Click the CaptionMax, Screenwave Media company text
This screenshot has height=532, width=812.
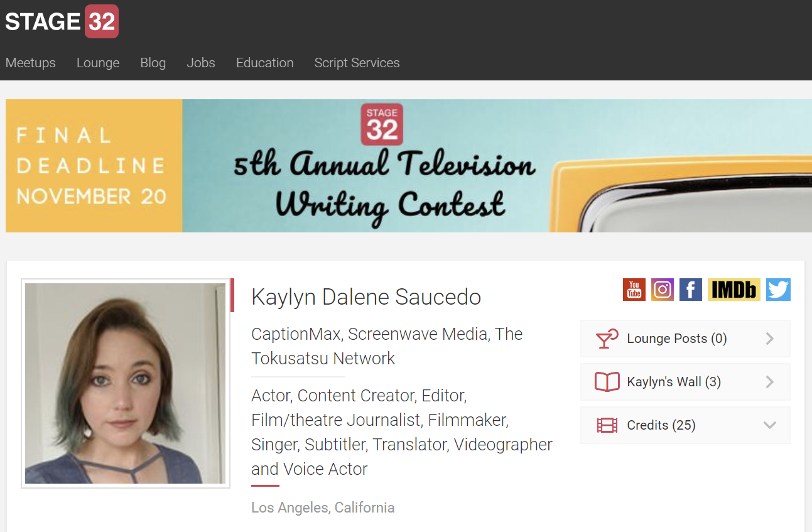[387, 346]
